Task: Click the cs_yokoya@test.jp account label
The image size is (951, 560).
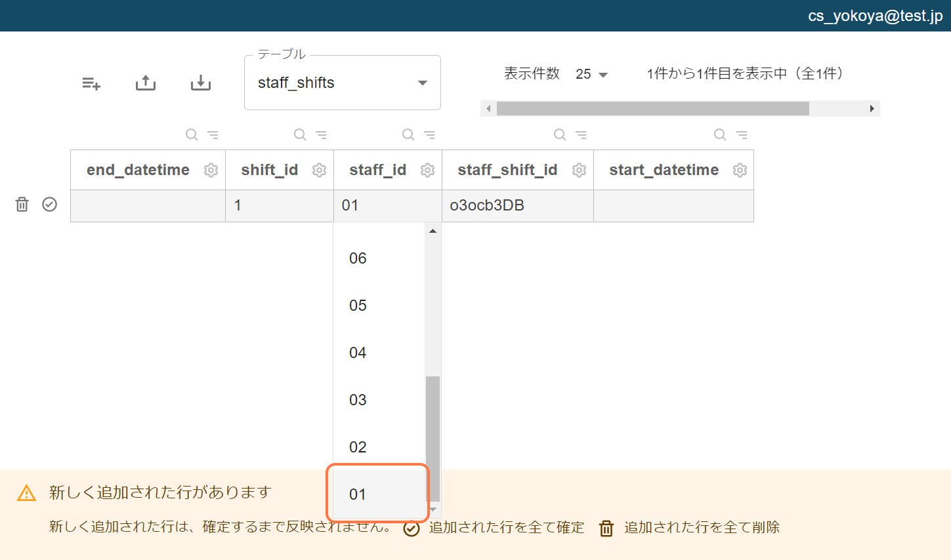Action: pos(875,16)
